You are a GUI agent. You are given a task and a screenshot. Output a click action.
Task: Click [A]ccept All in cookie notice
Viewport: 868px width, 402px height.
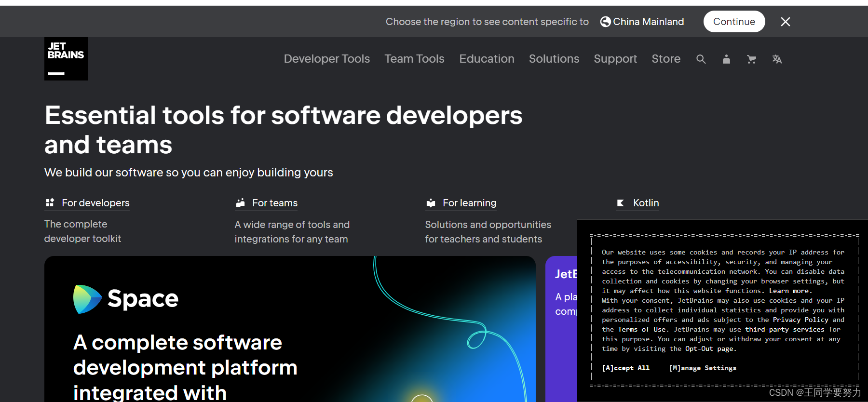[x=625, y=368]
